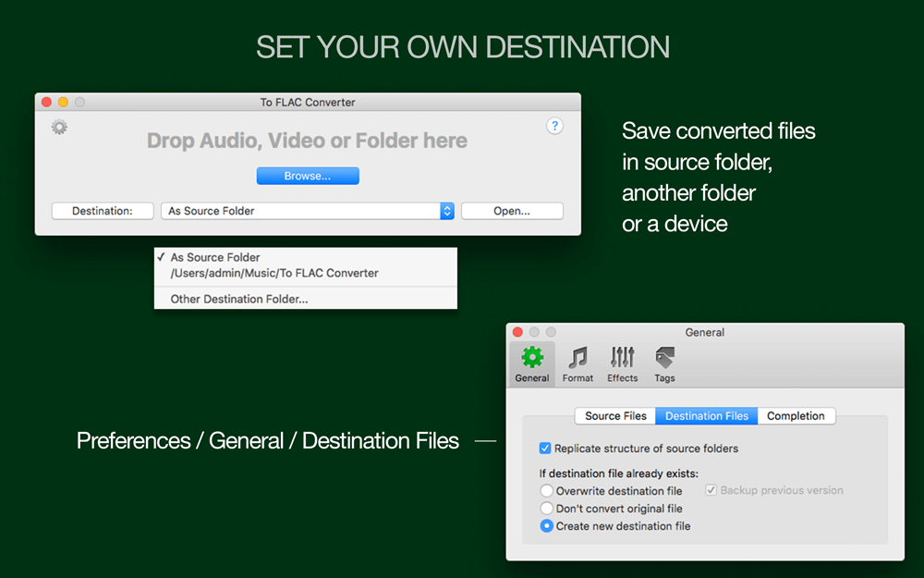Close the General preferences window
The height and width of the screenshot is (578, 924).
pyautogui.click(x=518, y=332)
